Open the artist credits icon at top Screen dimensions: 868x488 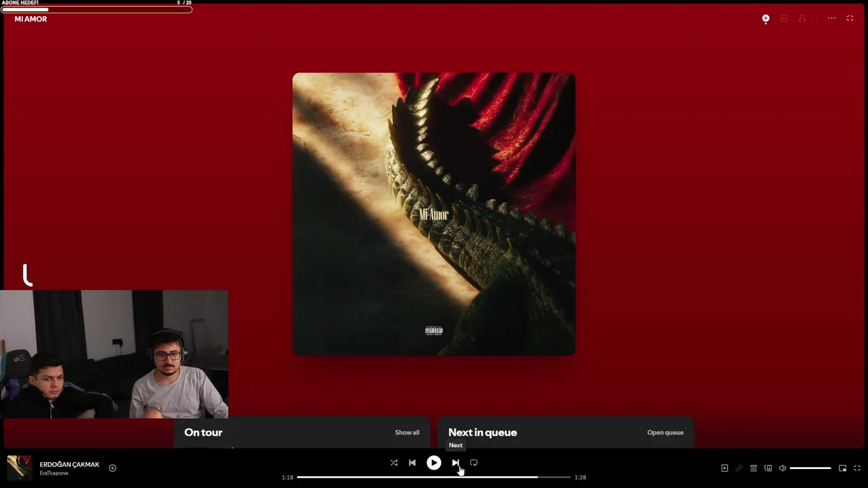(x=802, y=19)
